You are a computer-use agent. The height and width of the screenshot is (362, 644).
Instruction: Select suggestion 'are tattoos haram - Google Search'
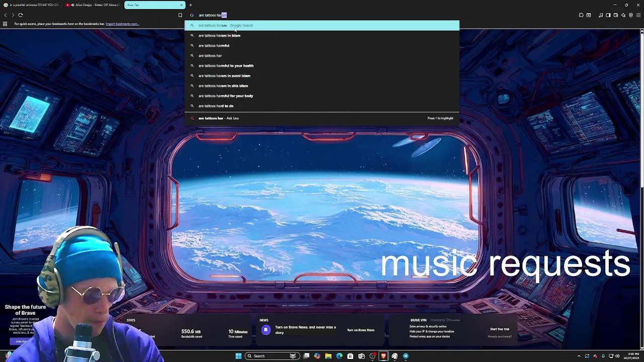click(x=322, y=25)
